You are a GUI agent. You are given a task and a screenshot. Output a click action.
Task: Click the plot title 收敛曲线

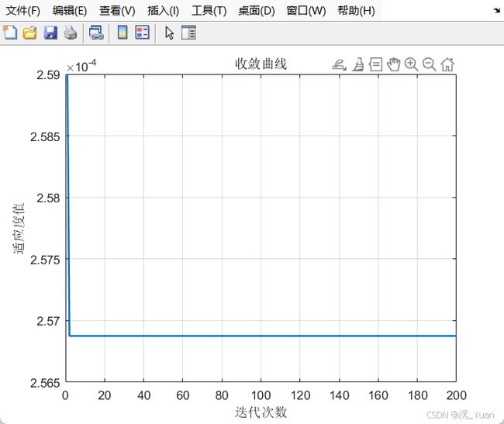point(261,64)
